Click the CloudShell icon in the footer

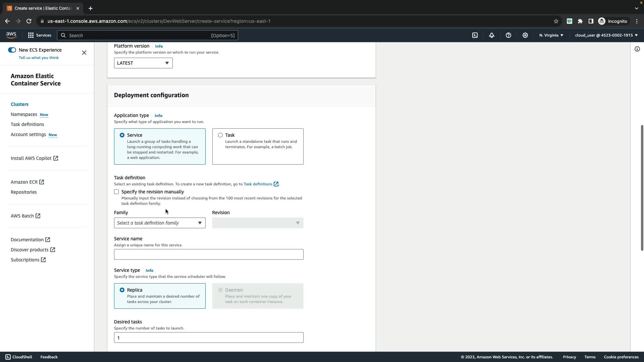pos(8,357)
